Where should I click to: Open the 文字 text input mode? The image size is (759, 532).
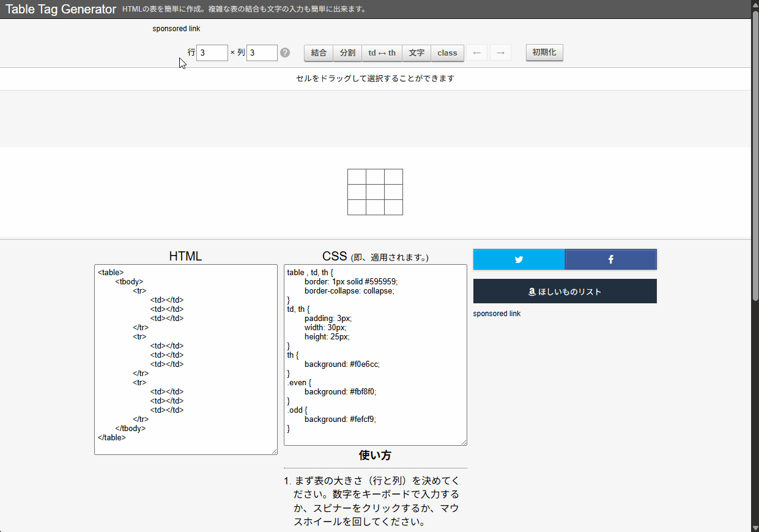click(x=417, y=53)
